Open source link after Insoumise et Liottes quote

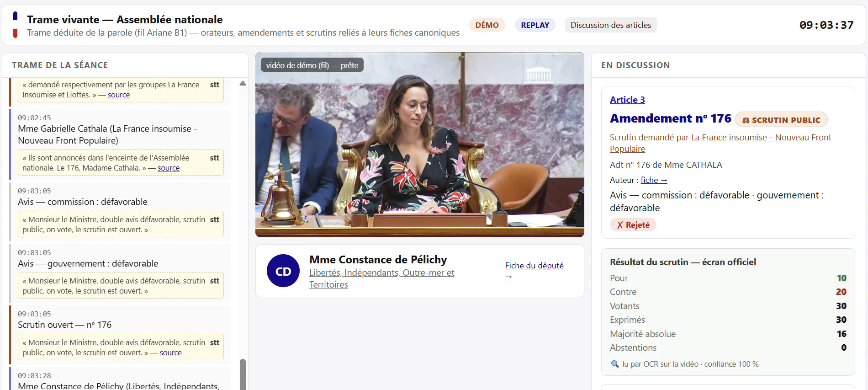[119, 95]
